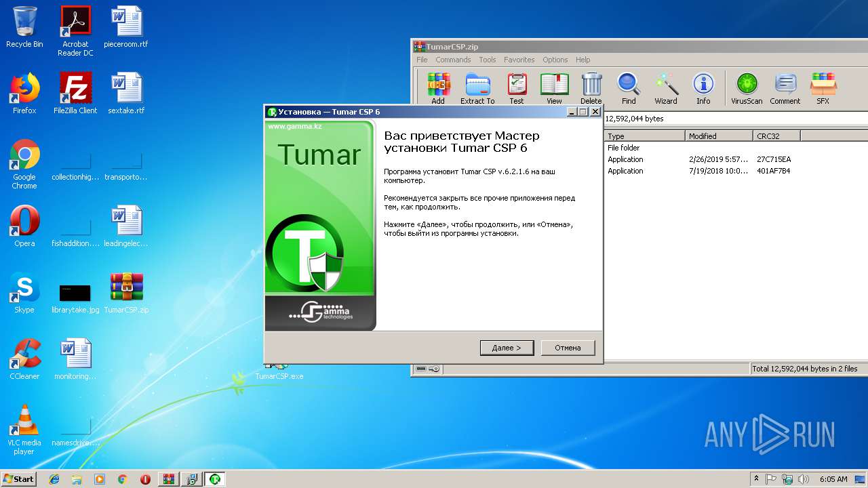This screenshot has width=868, height=488.
Task: Click Extract To icon in WinRAR
Action: tap(477, 89)
